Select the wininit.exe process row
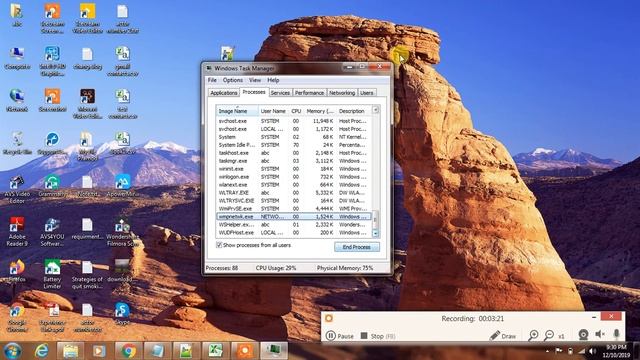 (293, 169)
